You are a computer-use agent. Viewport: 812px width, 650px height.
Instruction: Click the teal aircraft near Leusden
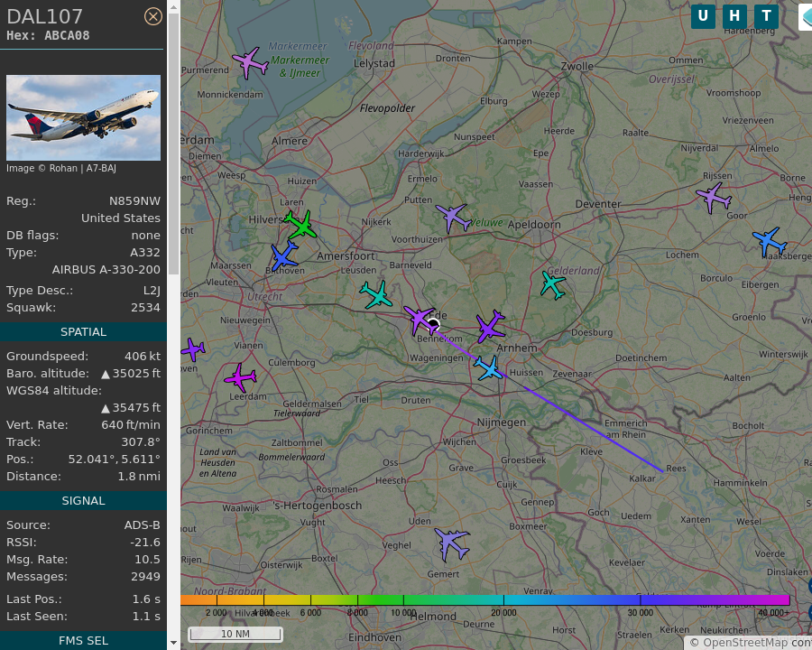pos(376,294)
